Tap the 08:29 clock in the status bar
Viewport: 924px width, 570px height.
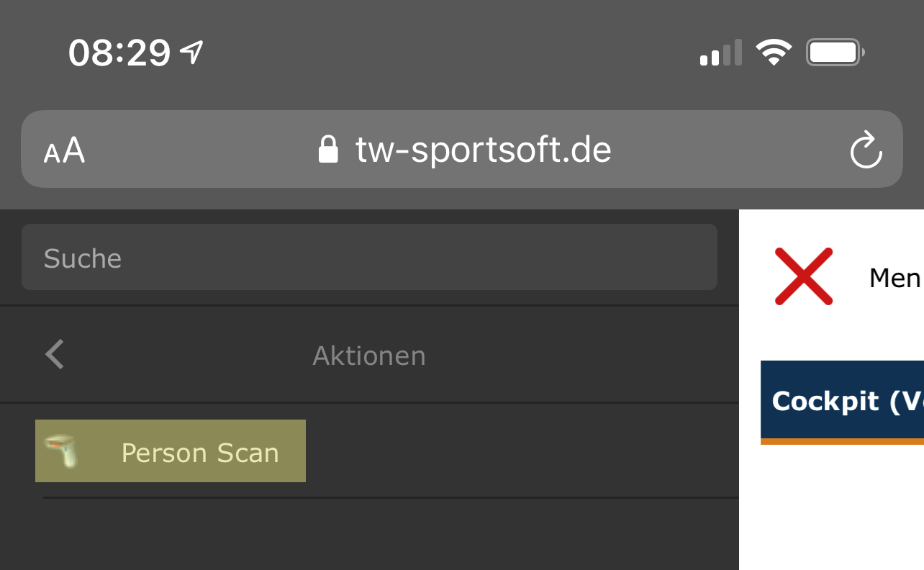coord(119,53)
